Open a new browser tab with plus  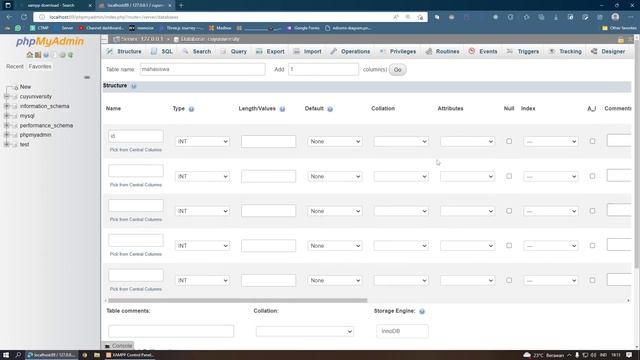point(181,5)
